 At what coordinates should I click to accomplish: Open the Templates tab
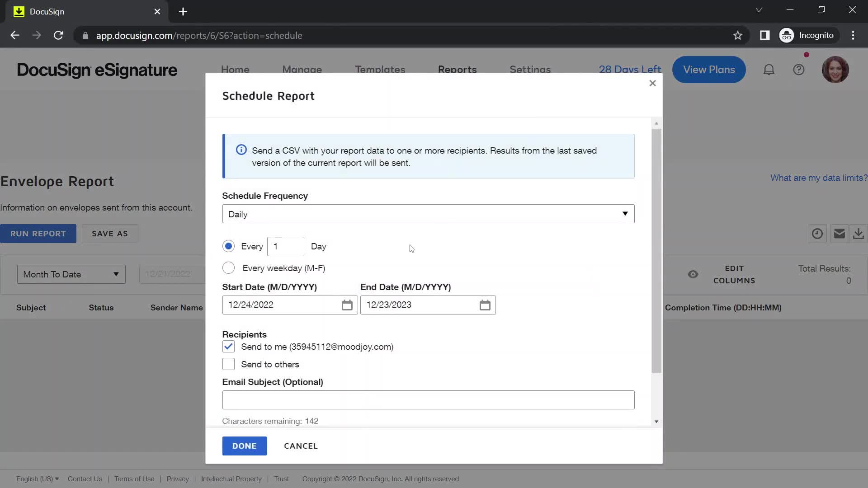[x=380, y=70]
